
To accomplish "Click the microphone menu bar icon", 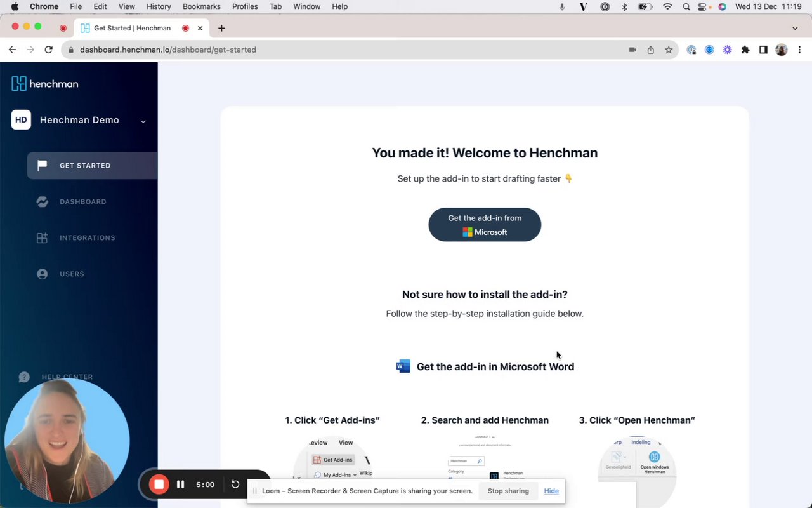I will [x=562, y=6].
